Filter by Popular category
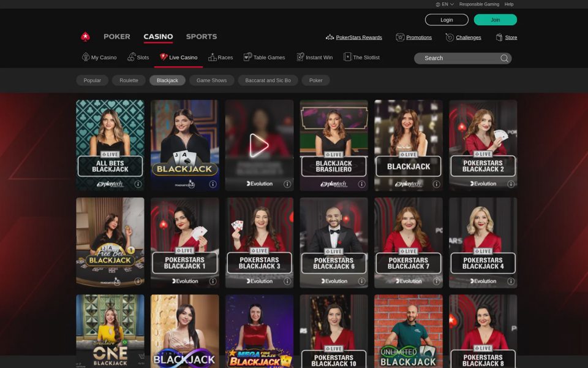Image resolution: width=588 pixels, height=368 pixels. point(92,80)
